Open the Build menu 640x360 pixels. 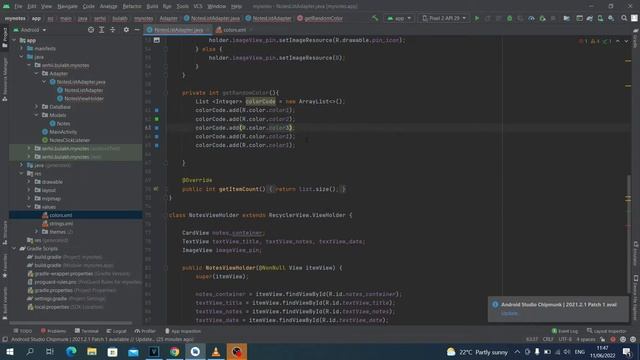[152, 6]
